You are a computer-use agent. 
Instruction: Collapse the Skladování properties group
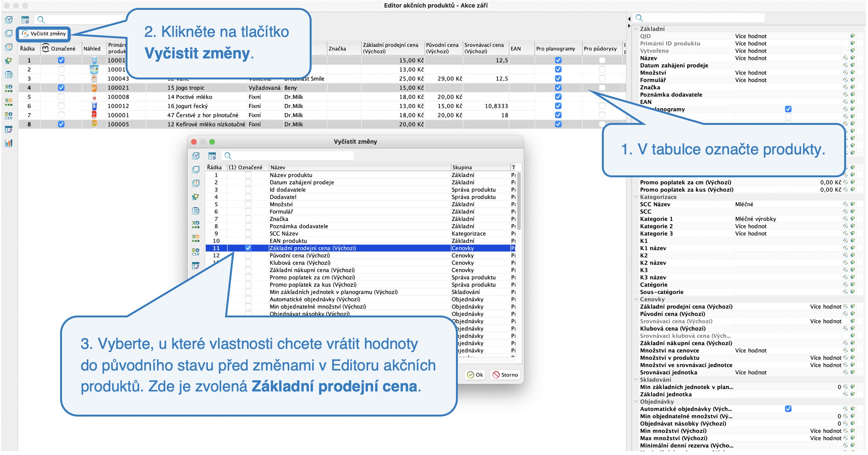[636, 380]
